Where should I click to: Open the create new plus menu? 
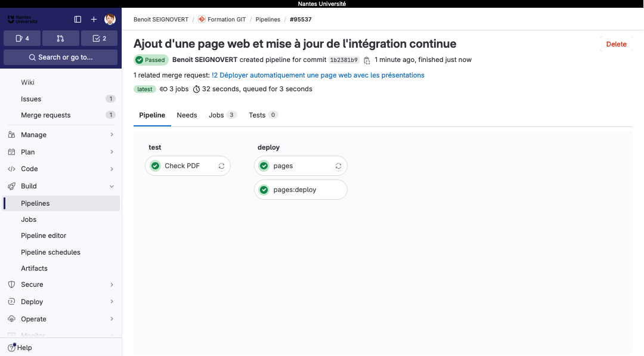pyautogui.click(x=94, y=19)
